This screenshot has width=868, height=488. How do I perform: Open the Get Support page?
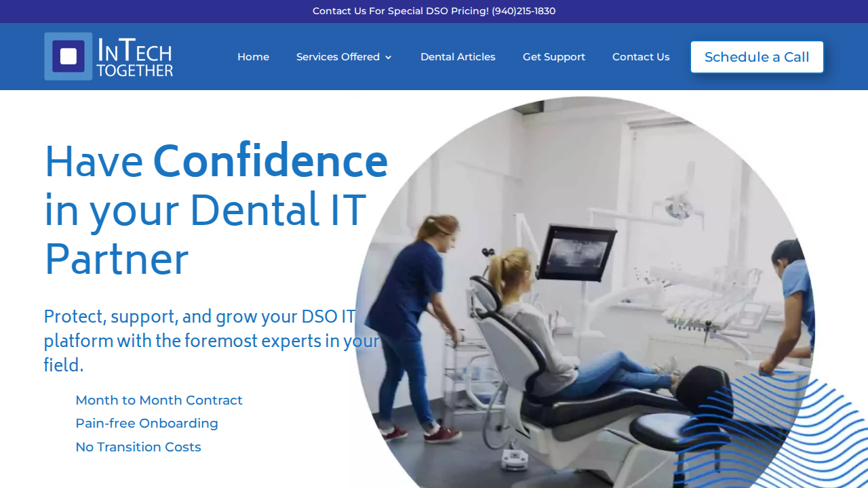click(554, 57)
